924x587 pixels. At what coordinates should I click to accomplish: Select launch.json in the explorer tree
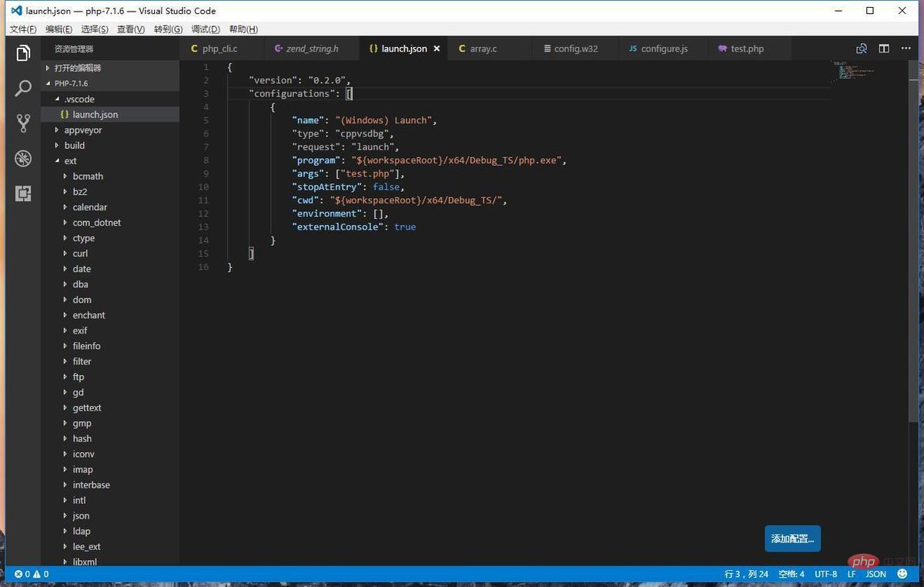tap(110, 114)
